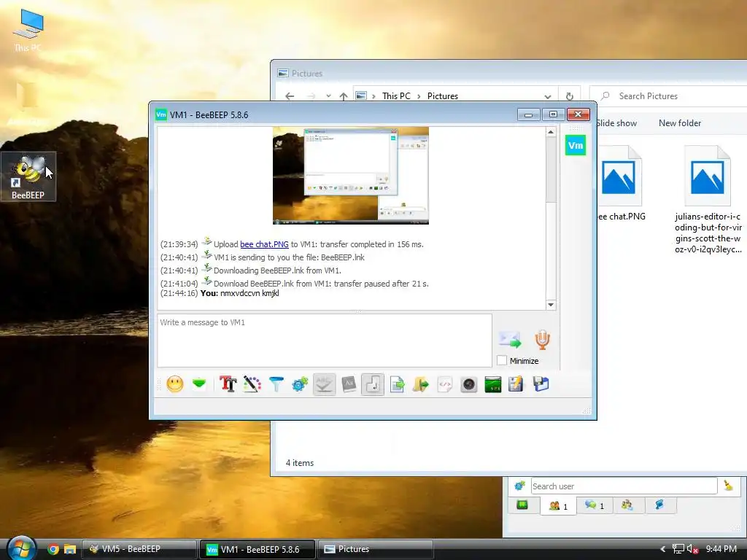This screenshot has width=747, height=560.
Task: Switch to 'VM5 - BeeBEEP' taskbar button
Action: (x=139, y=549)
